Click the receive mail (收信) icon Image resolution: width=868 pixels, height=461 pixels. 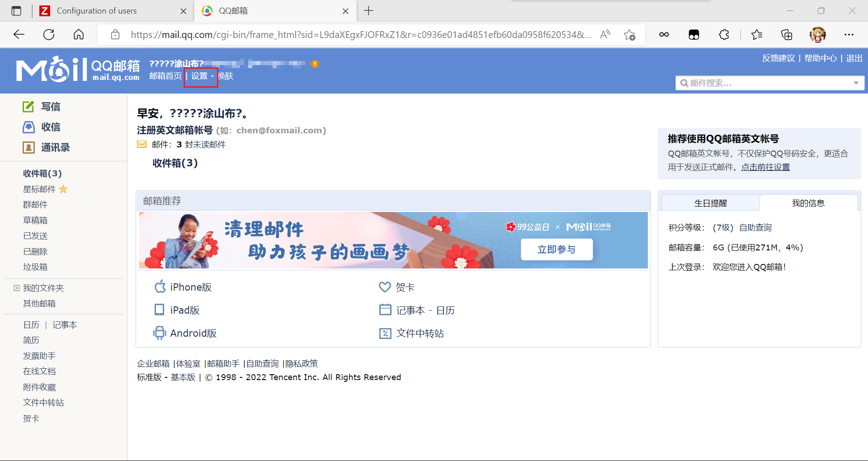click(x=28, y=127)
